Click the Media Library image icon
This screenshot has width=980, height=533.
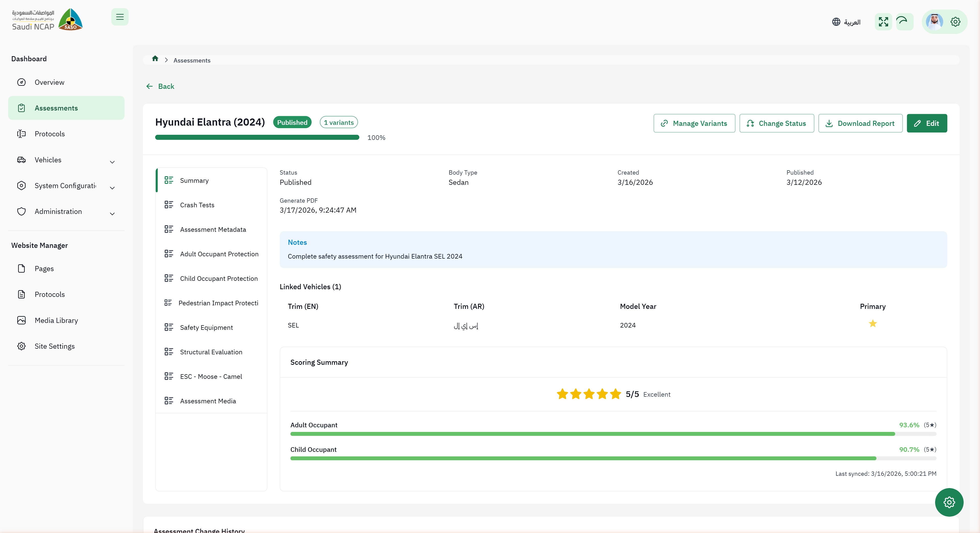21,320
